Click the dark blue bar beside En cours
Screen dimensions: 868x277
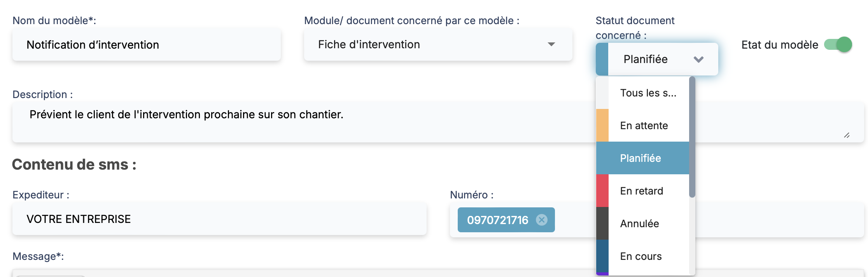602,256
